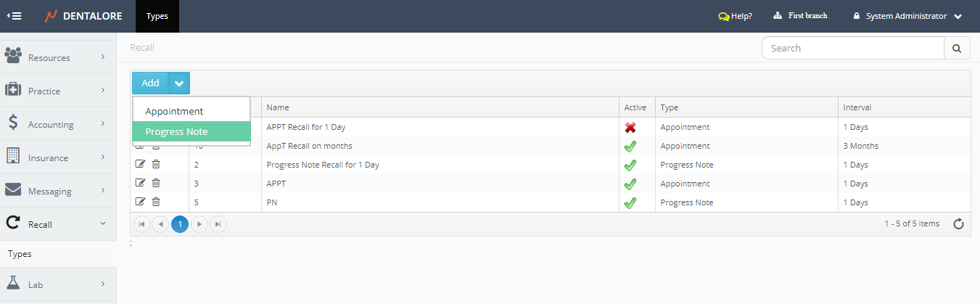Viewport: 980px width, 304px height.
Task: Go to the last page of the grid
Action: 218,224
